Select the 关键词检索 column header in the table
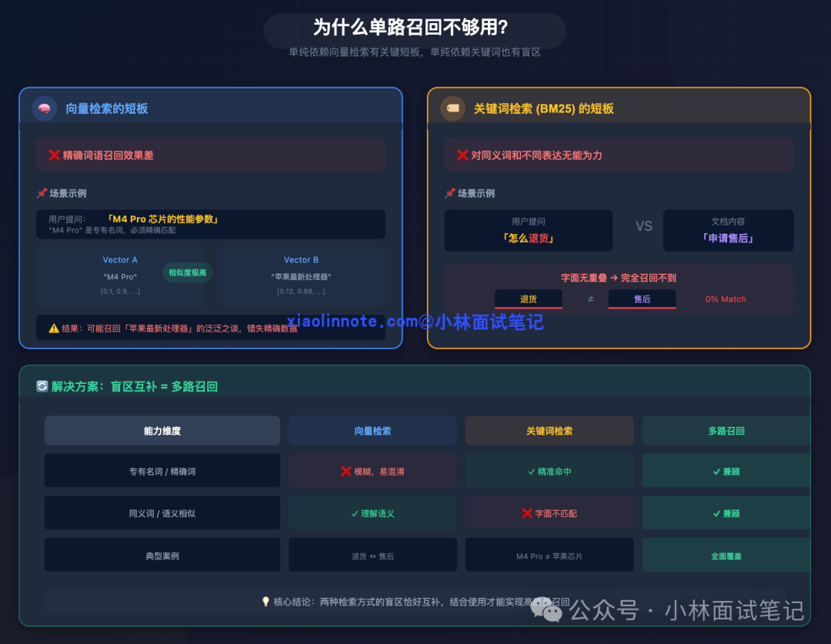The width and height of the screenshot is (831, 644). click(x=549, y=430)
